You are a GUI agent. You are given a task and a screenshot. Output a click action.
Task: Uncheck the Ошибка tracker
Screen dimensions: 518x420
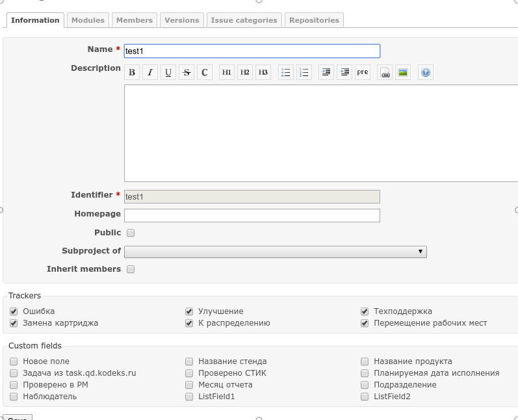14,311
